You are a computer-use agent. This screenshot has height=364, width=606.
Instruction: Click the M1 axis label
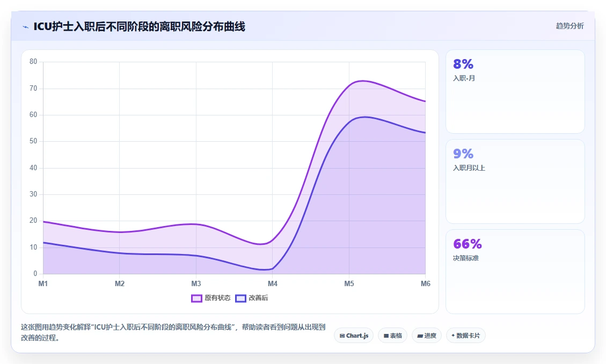click(x=43, y=283)
